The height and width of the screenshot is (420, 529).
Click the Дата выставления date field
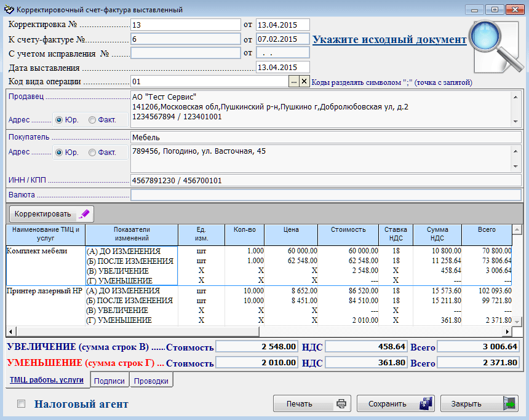(283, 67)
